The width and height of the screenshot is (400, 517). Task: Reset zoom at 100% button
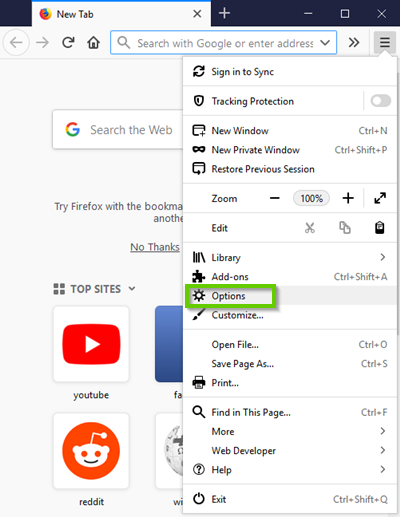tap(311, 198)
